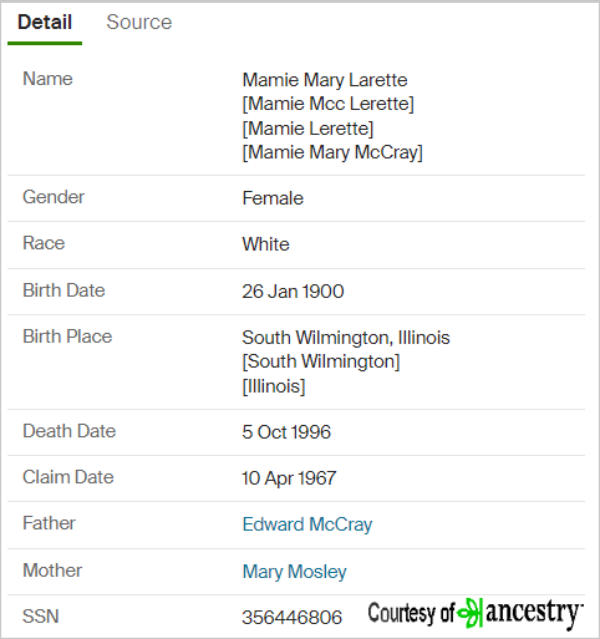
Task: Click the South Wilmington, Illinois birth place
Action: point(346,338)
